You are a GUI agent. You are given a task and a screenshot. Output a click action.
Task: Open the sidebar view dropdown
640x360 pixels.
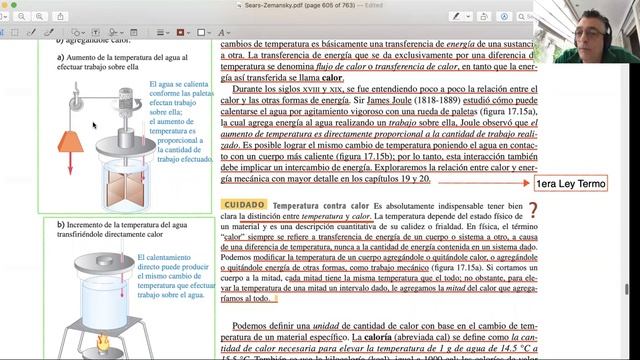tap(3, 16)
